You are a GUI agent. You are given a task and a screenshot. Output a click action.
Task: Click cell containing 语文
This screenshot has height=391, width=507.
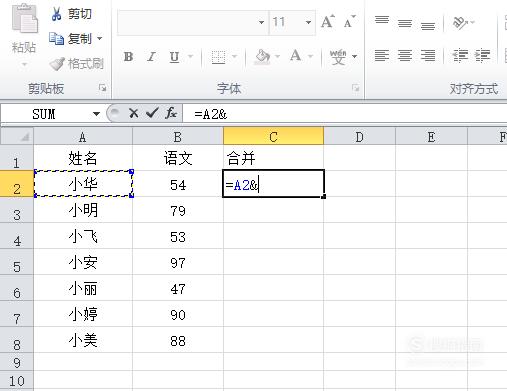tap(178, 158)
